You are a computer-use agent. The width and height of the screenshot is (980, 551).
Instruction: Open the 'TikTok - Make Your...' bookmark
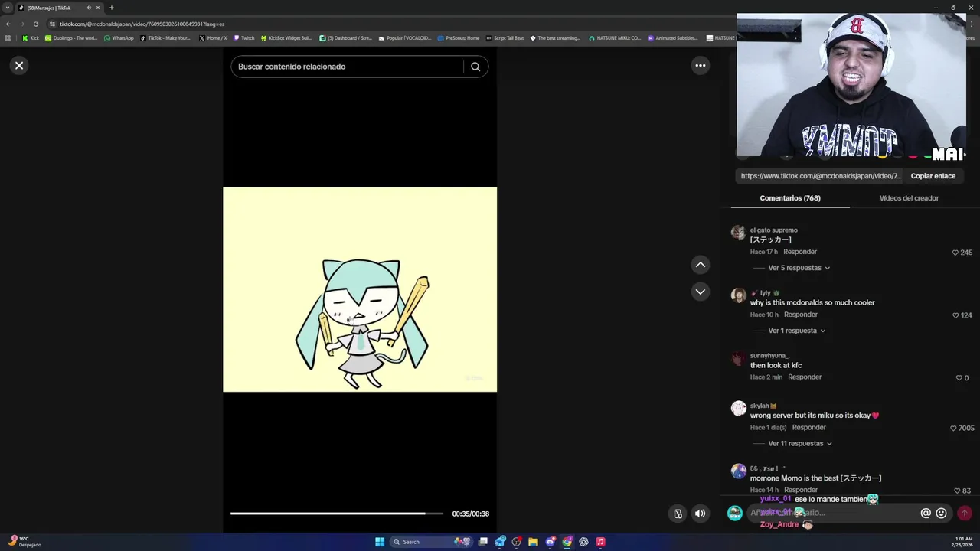point(165,38)
